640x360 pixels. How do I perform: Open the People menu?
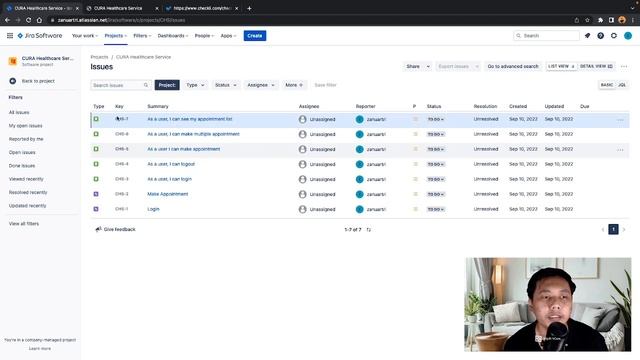coord(204,36)
